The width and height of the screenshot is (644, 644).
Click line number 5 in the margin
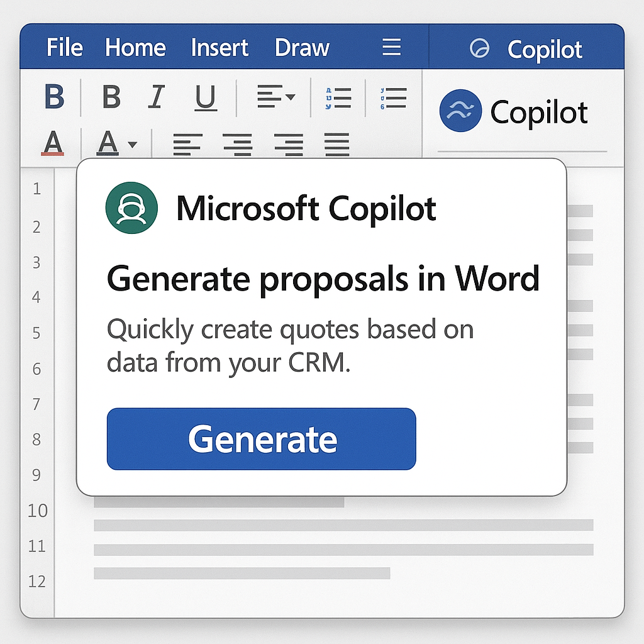tap(36, 333)
